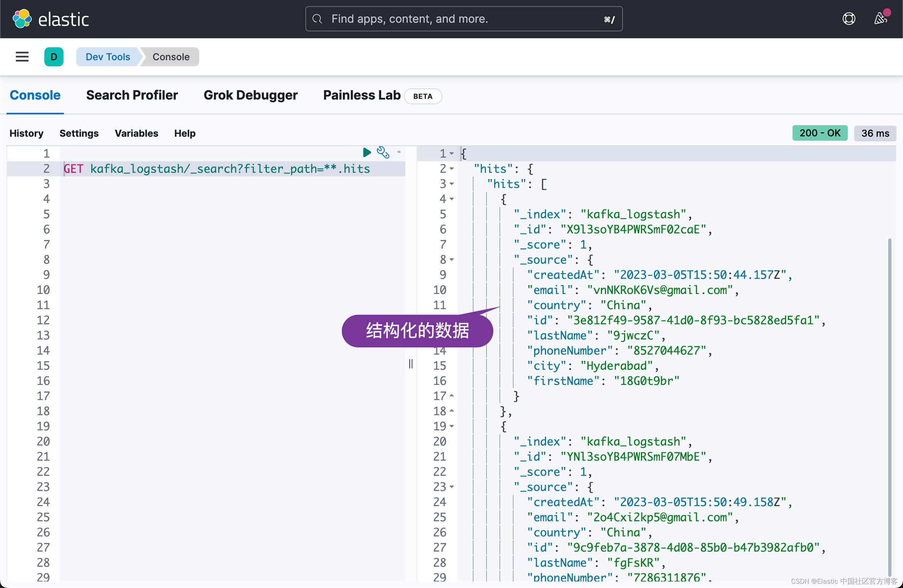The height and width of the screenshot is (588, 903).
Task: Go to Dev Tools breadcrumb
Action: pos(108,57)
